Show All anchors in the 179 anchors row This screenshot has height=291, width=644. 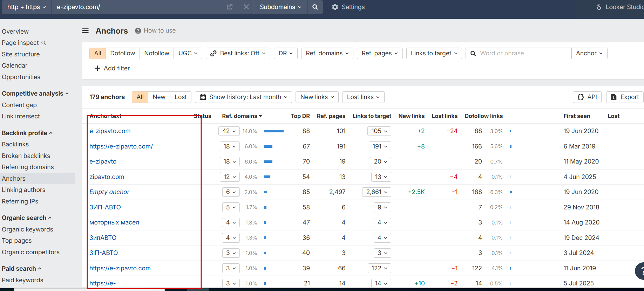tap(140, 97)
